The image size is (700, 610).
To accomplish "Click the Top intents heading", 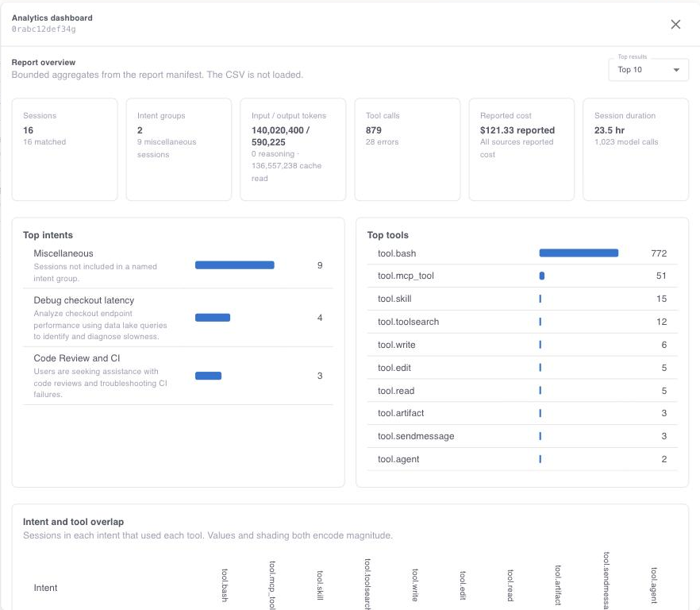I will point(48,235).
